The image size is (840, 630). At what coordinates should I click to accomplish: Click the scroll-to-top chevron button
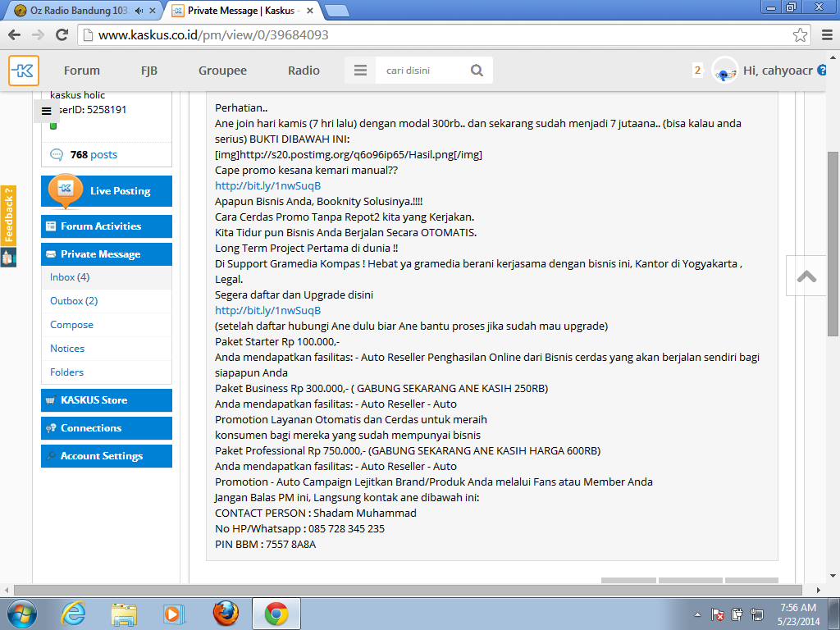tap(807, 276)
